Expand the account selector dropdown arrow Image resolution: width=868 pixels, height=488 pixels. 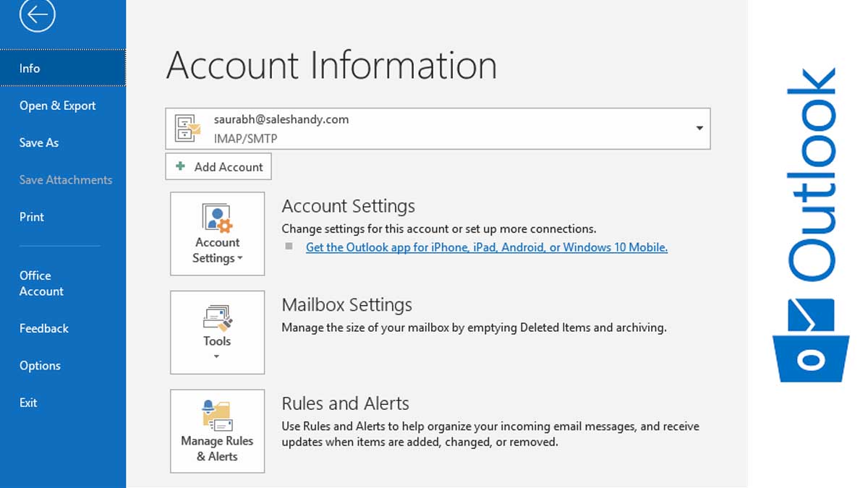(x=699, y=129)
